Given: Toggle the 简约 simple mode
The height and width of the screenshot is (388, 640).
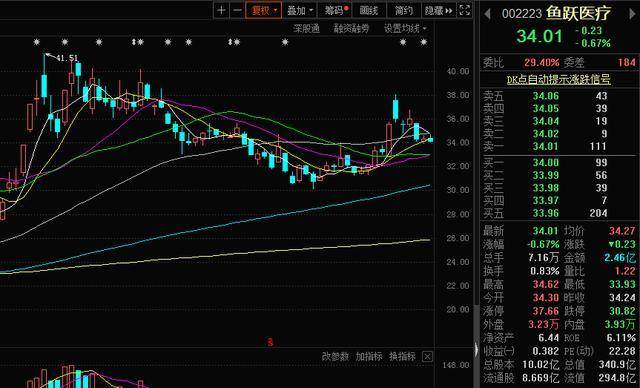Looking at the screenshot, I should 404,10.
